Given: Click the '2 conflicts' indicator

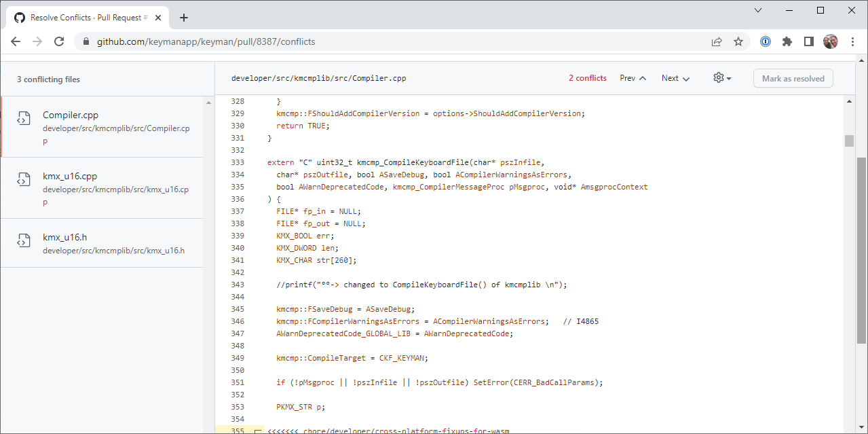Looking at the screenshot, I should click(588, 78).
